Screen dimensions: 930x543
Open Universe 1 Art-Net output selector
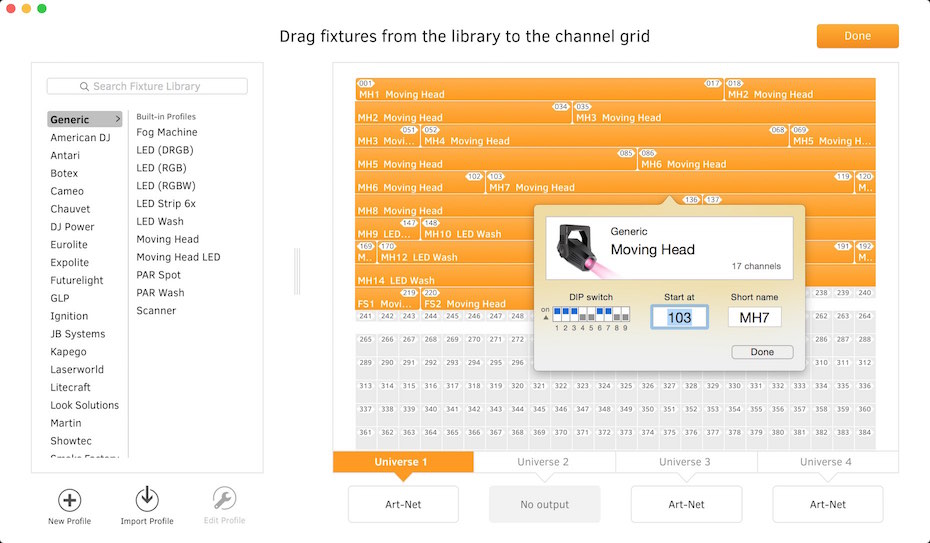pyautogui.click(x=403, y=504)
